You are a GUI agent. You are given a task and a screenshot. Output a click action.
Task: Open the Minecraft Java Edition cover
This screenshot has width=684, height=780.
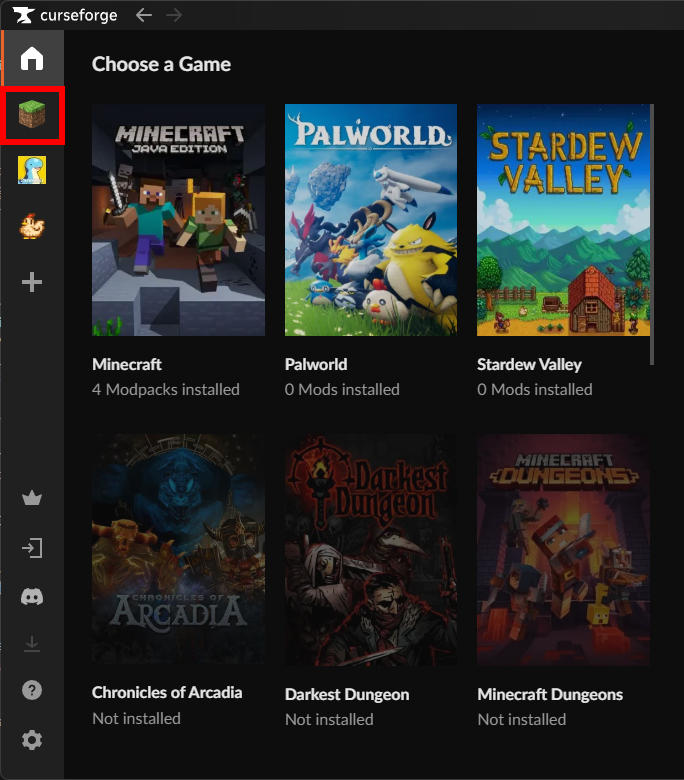tap(179, 220)
